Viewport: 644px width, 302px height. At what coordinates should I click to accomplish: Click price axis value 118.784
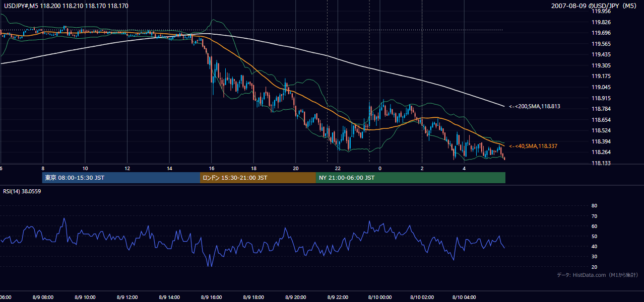pyautogui.click(x=601, y=109)
